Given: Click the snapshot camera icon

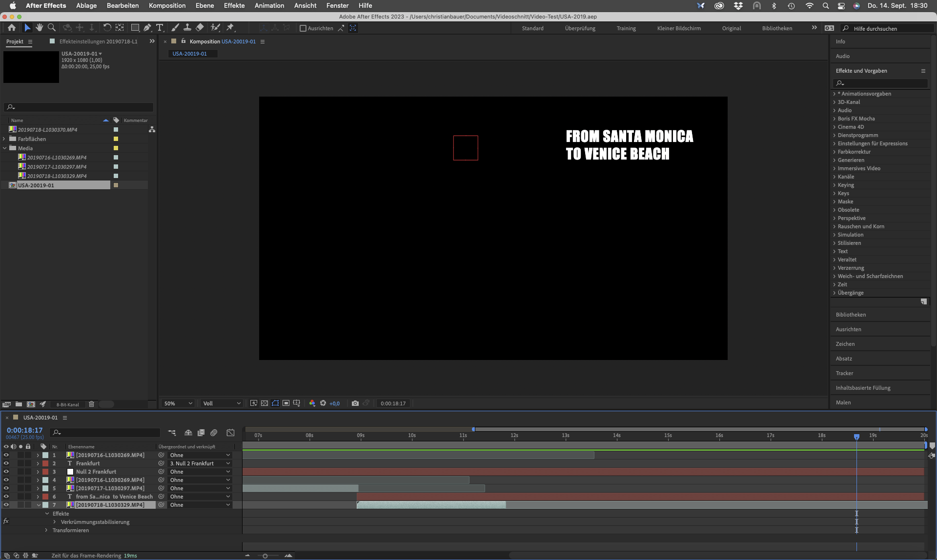Looking at the screenshot, I should click(355, 403).
